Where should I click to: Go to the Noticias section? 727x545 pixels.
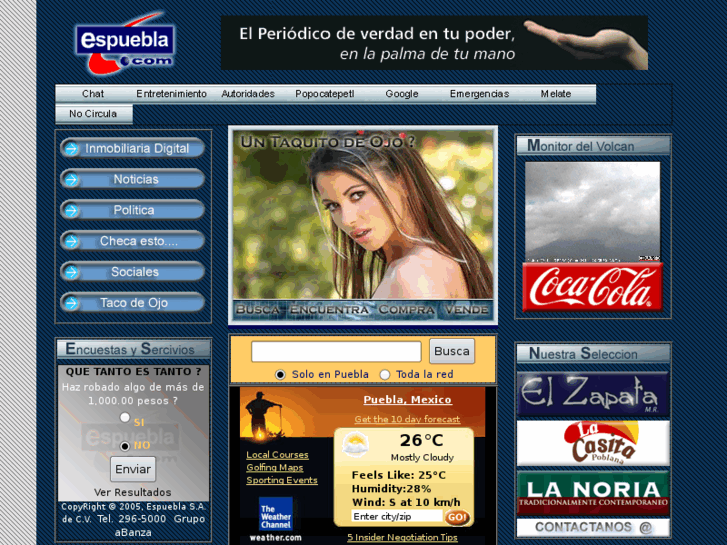[x=133, y=180]
